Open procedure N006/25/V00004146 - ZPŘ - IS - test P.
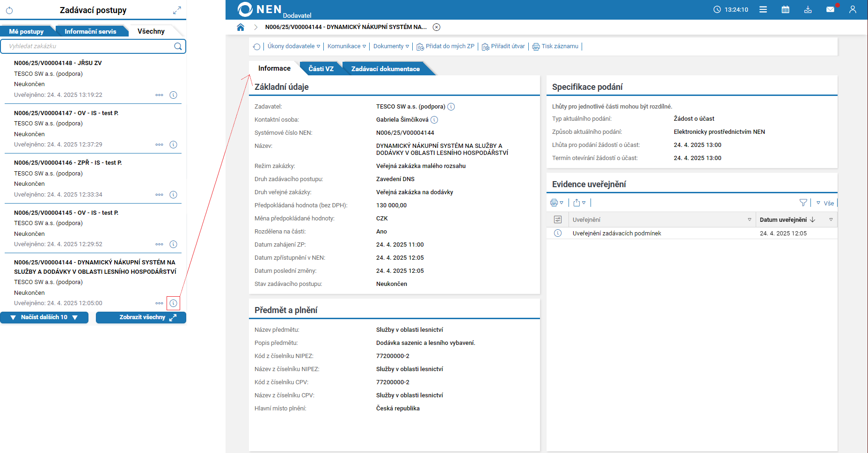 click(x=68, y=163)
